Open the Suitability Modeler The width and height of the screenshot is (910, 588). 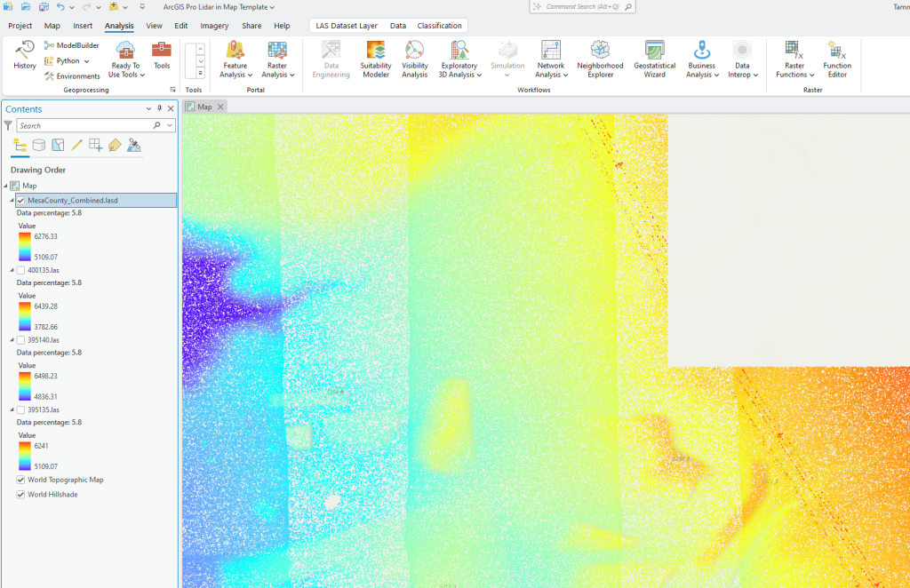pos(374,59)
